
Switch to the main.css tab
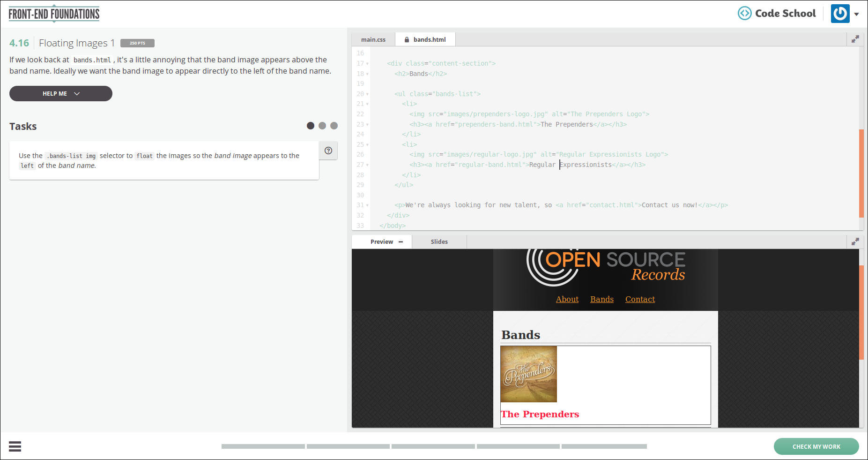(x=373, y=39)
